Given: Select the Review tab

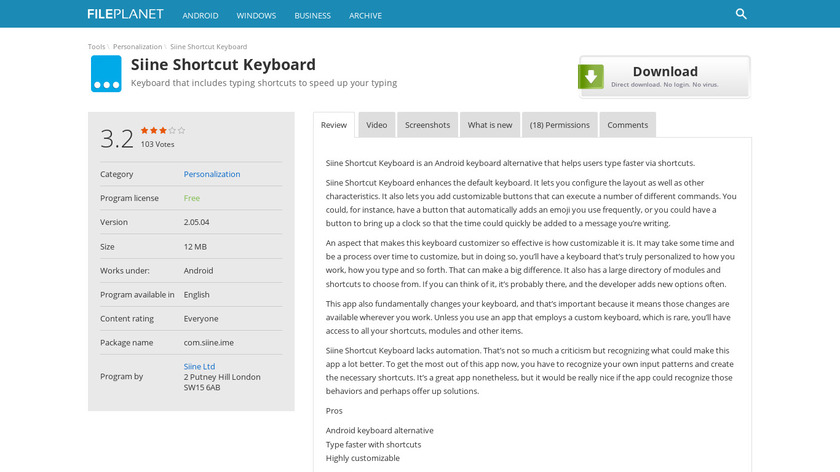Looking at the screenshot, I should coord(334,125).
